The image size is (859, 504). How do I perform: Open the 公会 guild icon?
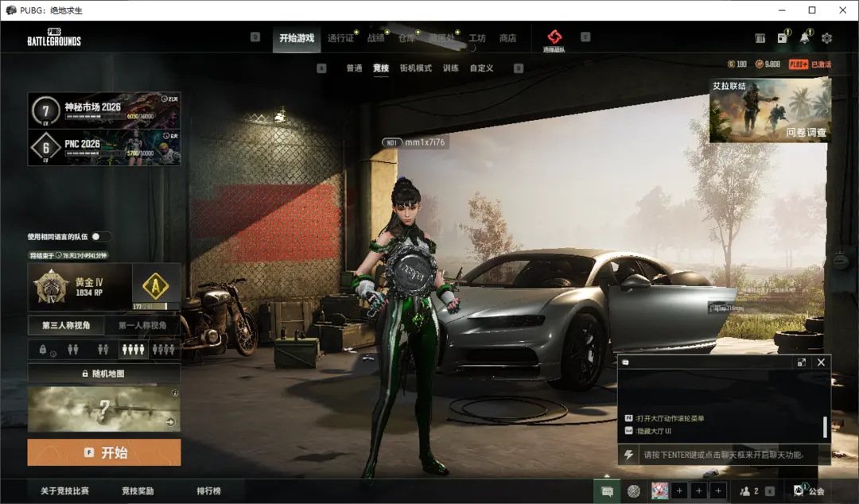pos(810,490)
